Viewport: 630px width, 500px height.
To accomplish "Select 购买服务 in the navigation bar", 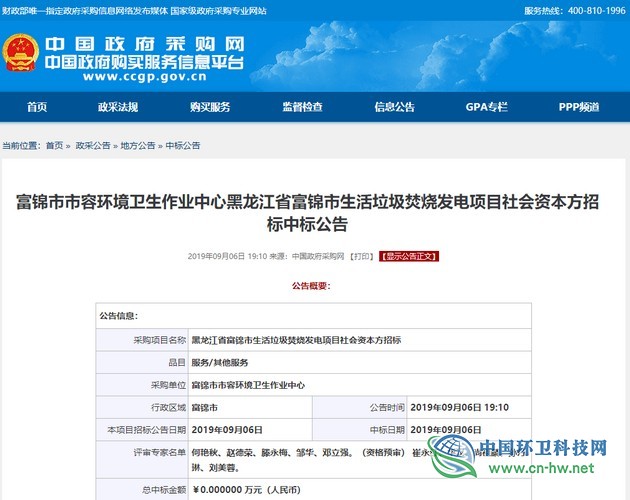I will tap(210, 107).
